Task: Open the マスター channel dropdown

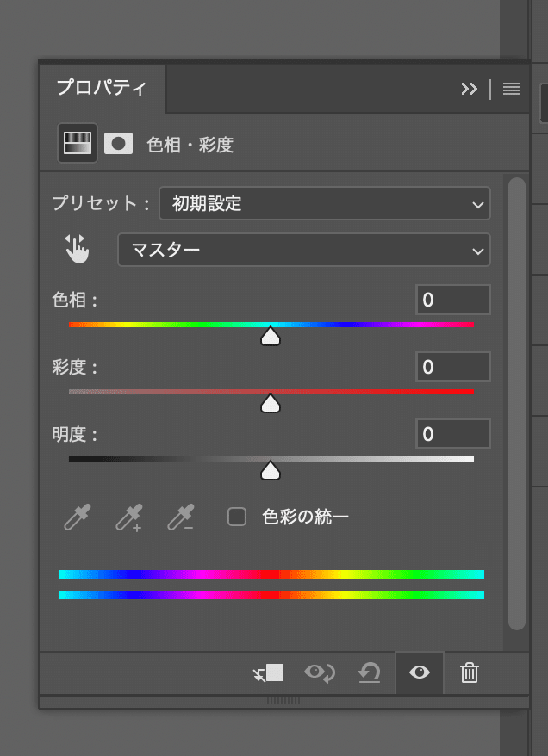Action: click(304, 250)
